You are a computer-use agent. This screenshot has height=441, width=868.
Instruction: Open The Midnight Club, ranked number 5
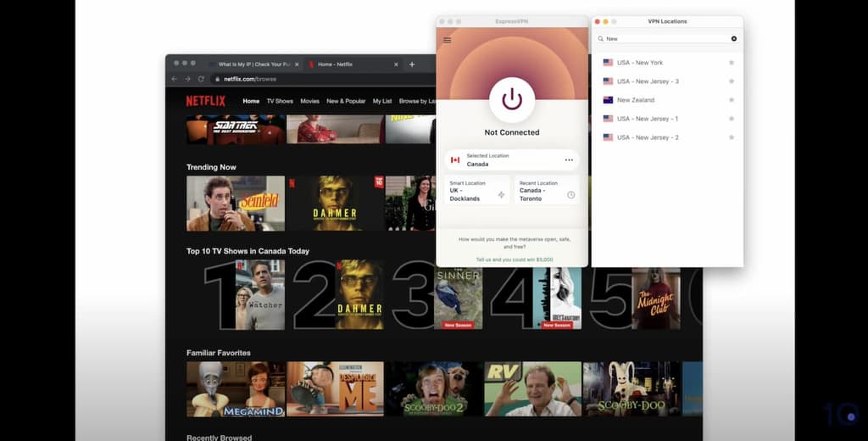click(656, 298)
